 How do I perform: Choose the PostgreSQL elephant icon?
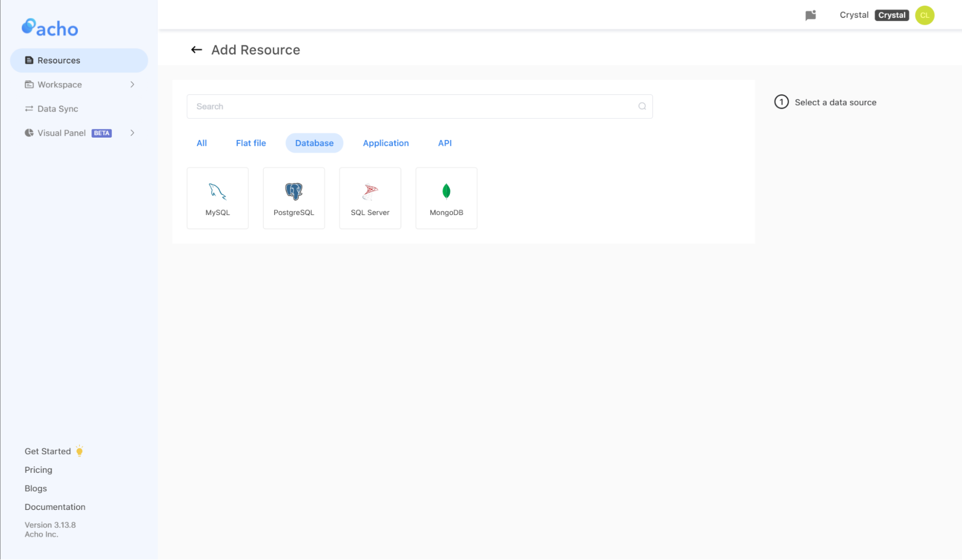(294, 191)
